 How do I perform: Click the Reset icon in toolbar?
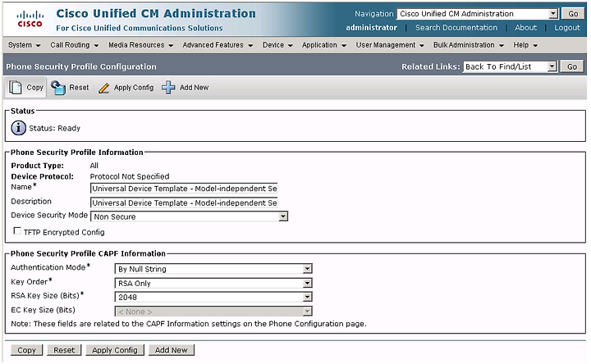[58, 88]
